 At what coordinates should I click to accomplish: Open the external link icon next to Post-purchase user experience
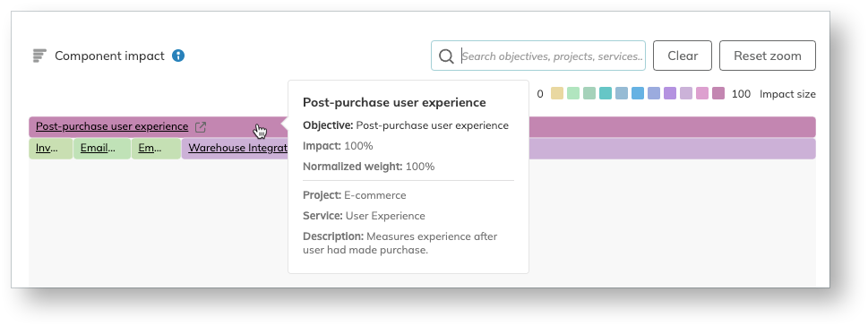tap(201, 127)
